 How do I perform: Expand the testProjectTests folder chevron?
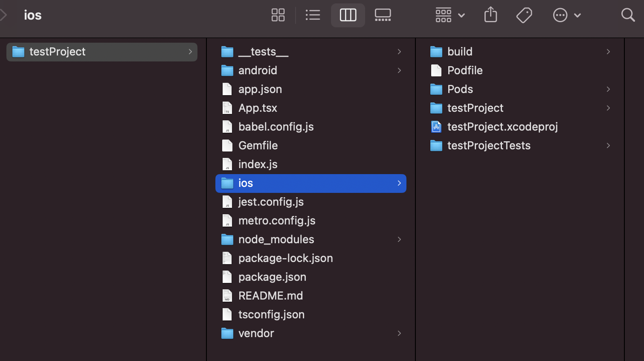(608, 146)
